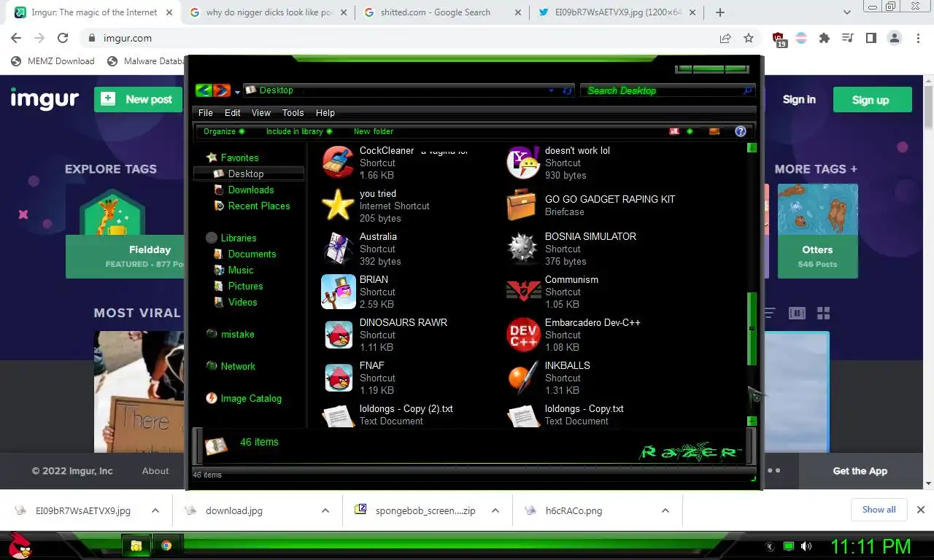This screenshot has width=934, height=560.
Task: Select the doesn't work lol icon
Action: [x=523, y=162]
